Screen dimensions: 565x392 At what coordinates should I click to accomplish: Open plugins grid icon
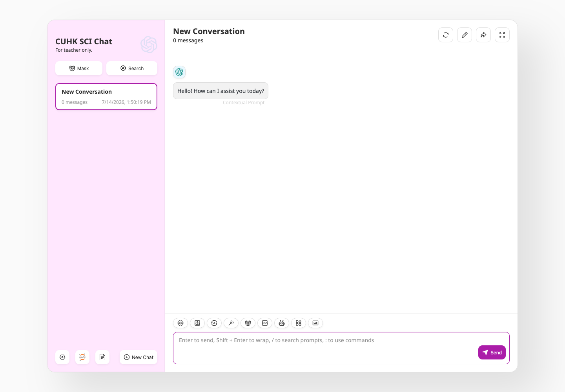click(x=299, y=323)
